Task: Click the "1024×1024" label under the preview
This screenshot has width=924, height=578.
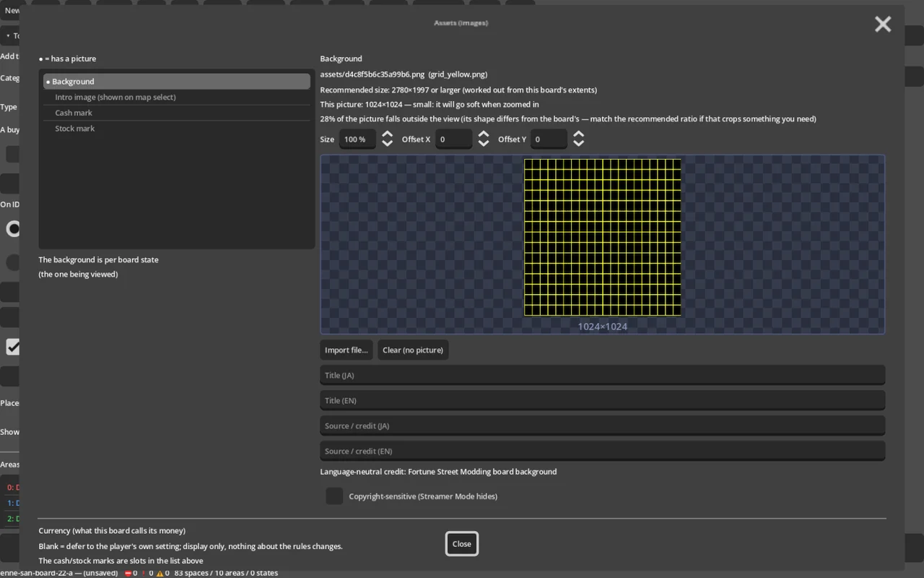Action: coord(603,327)
